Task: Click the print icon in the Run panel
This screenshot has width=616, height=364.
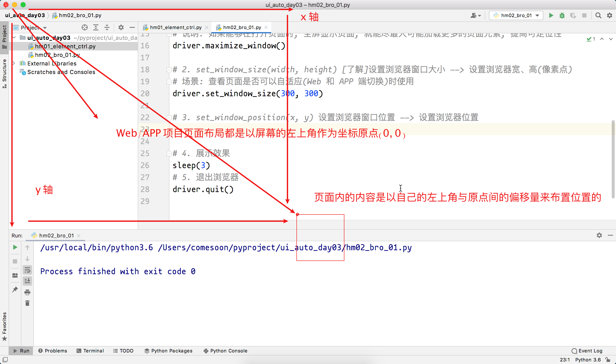Action: (27, 292)
